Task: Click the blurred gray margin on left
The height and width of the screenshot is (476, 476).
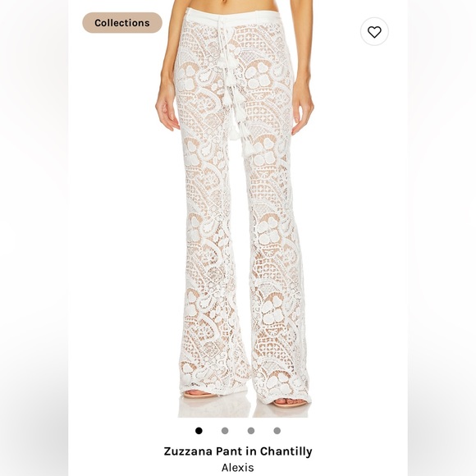Action: click(x=34, y=238)
